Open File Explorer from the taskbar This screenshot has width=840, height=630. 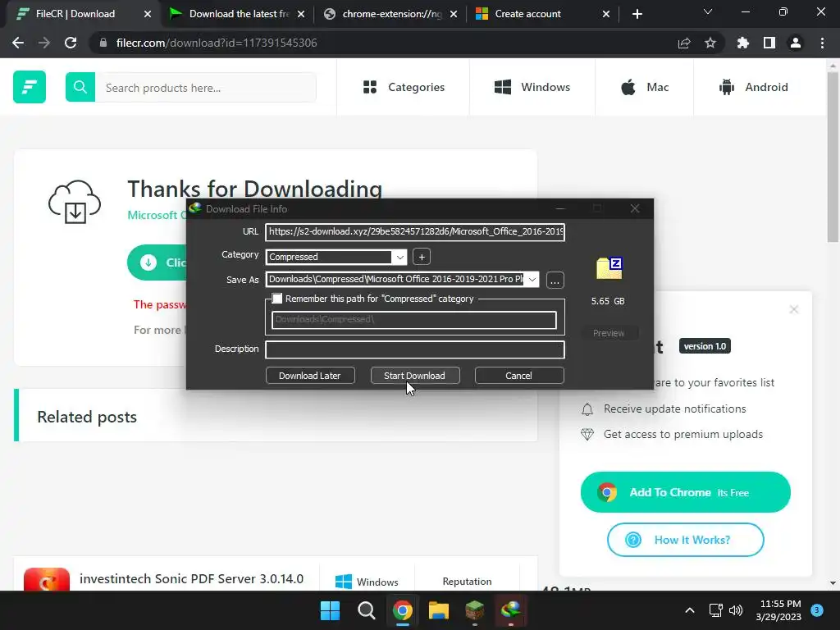click(x=439, y=610)
